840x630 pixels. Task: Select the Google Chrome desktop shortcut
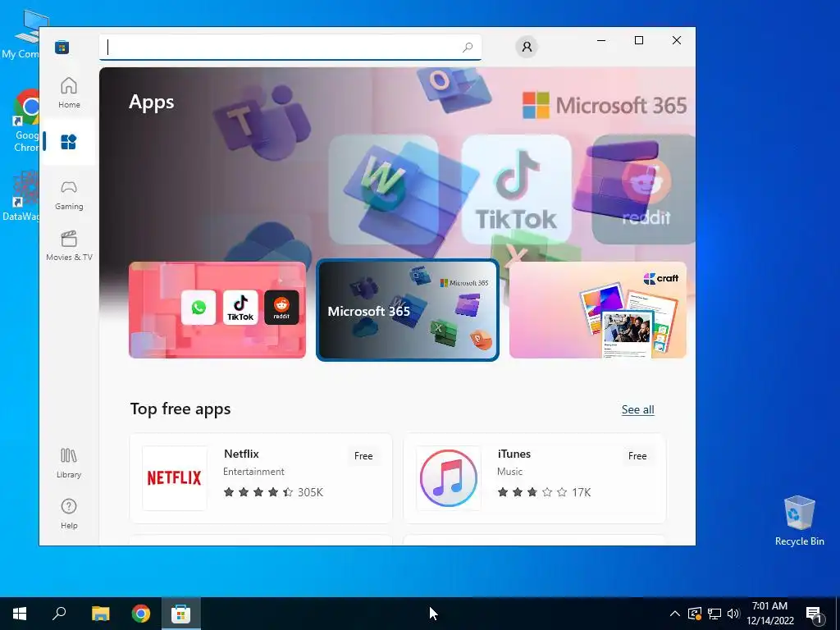pos(27,121)
